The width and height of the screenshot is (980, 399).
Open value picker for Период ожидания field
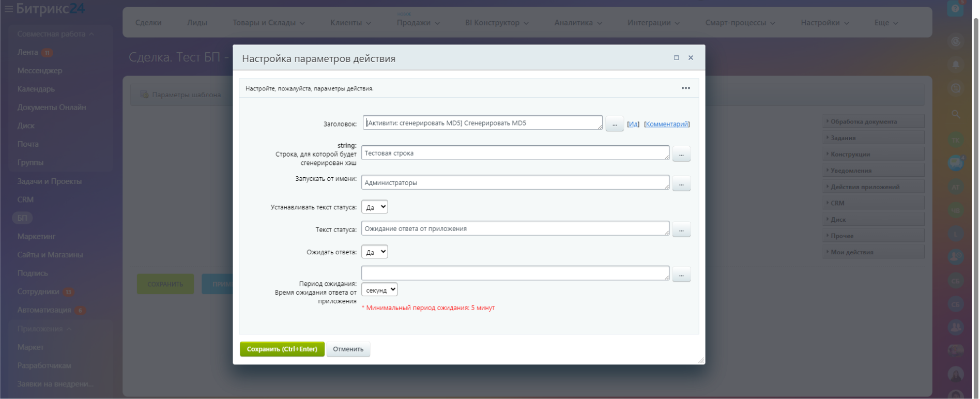tap(681, 274)
